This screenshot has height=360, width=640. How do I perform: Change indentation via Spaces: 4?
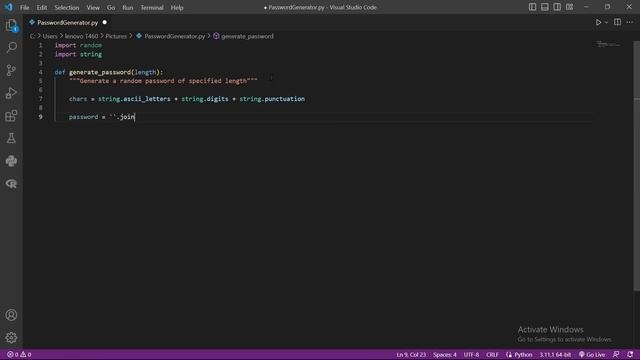click(x=445, y=355)
